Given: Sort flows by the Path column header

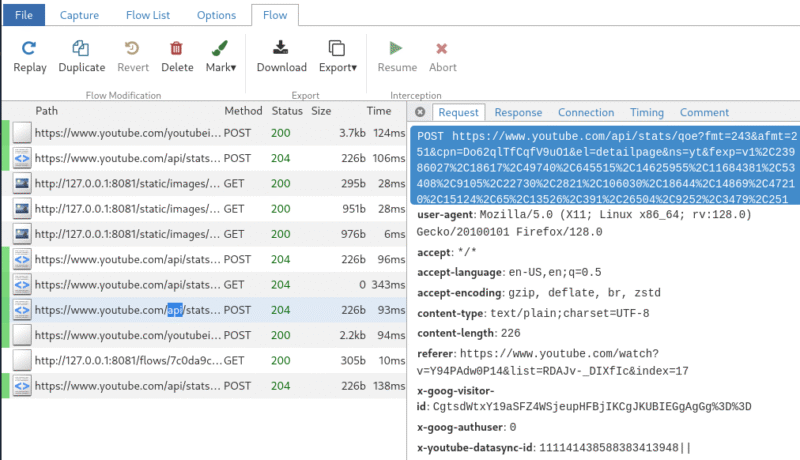Looking at the screenshot, I should coord(46,111).
